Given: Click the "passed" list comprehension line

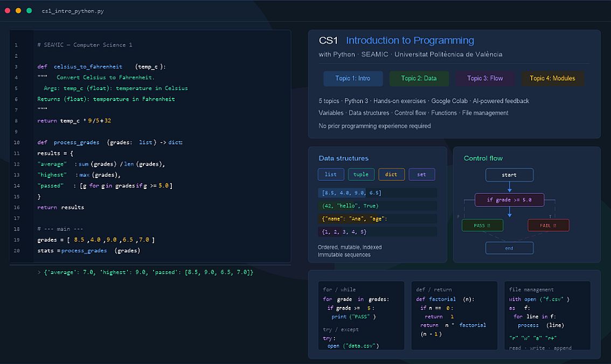Looking at the screenshot, I should coord(105,186).
